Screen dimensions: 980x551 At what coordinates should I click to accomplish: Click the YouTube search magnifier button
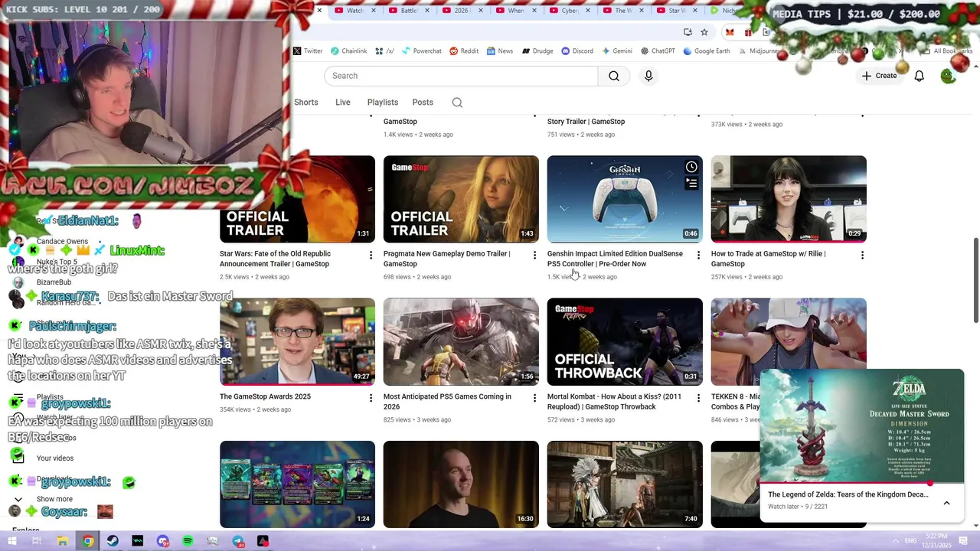tap(613, 76)
